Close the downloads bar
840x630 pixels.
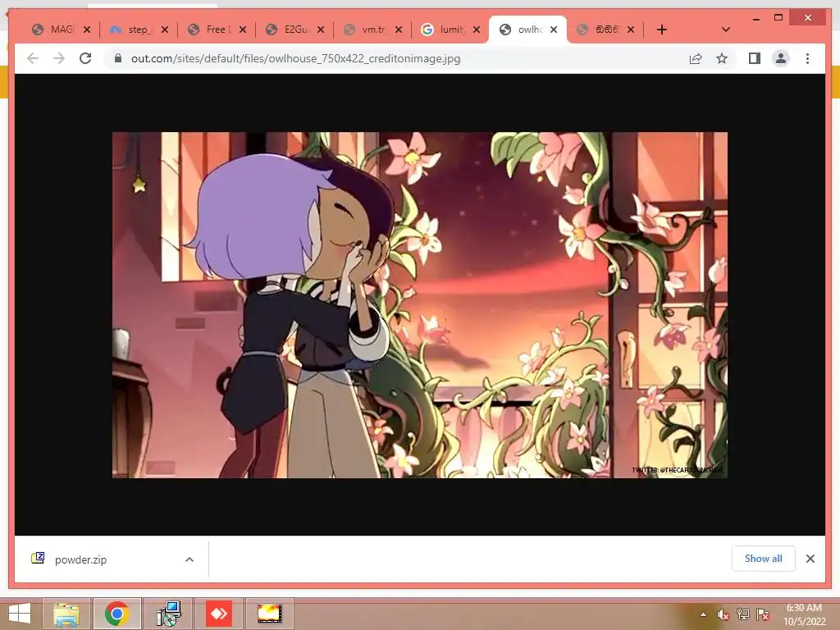pos(810,559)
